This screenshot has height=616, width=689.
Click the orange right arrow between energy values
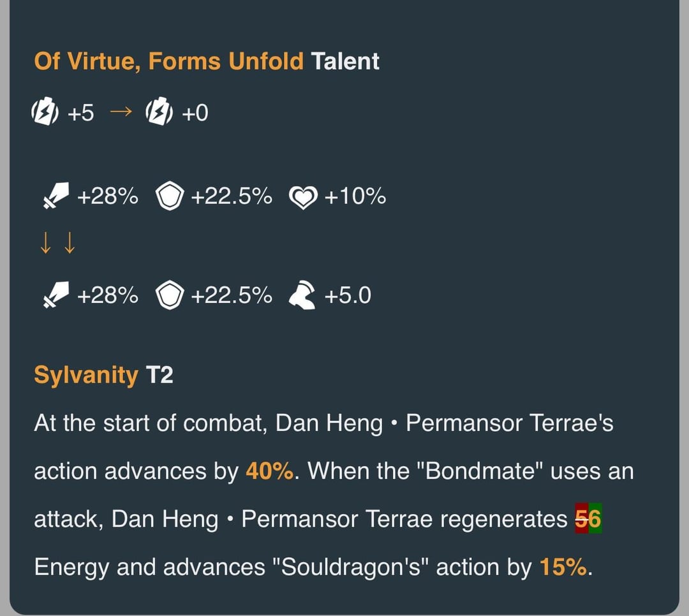click(x=120, y=113)
